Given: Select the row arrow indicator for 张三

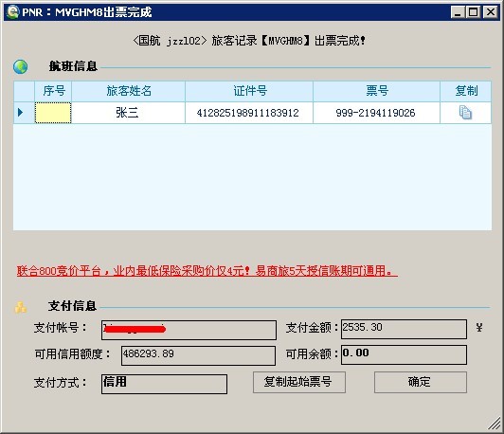Looking at the screenshot, I should coord(21,112).
